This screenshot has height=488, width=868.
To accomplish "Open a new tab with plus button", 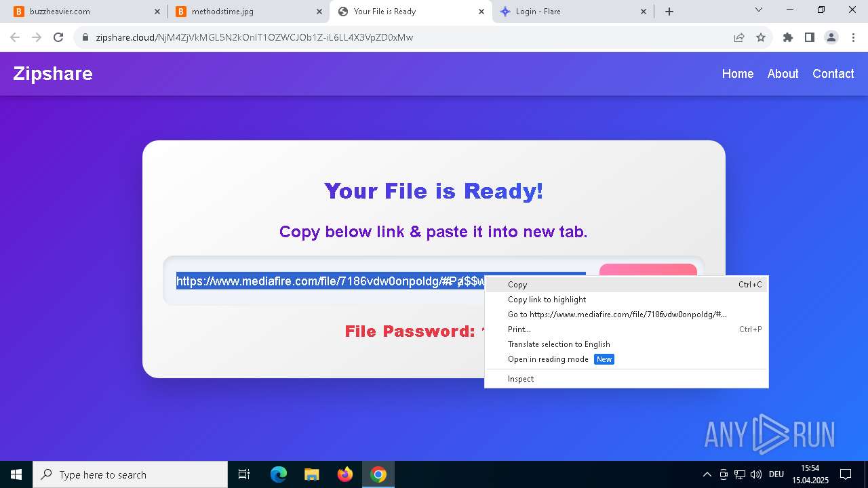I will (x=669, y=12).
